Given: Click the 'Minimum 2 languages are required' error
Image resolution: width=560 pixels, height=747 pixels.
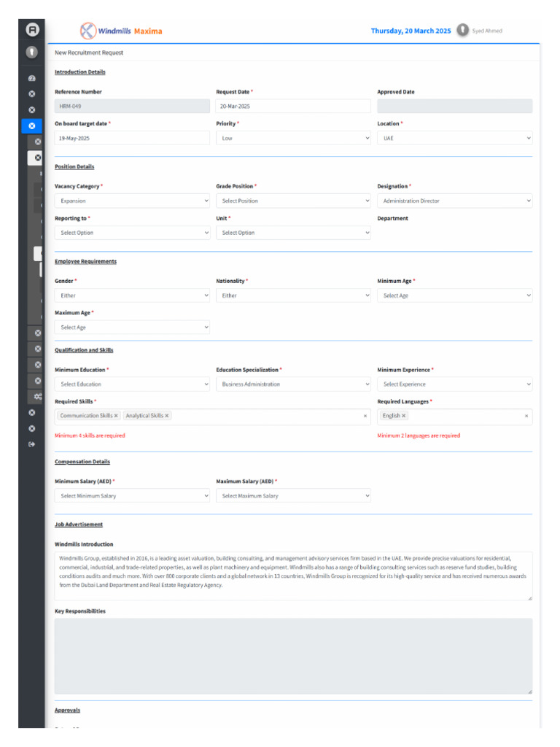Looking at the screenshot, I should click(x=419, y=436).
